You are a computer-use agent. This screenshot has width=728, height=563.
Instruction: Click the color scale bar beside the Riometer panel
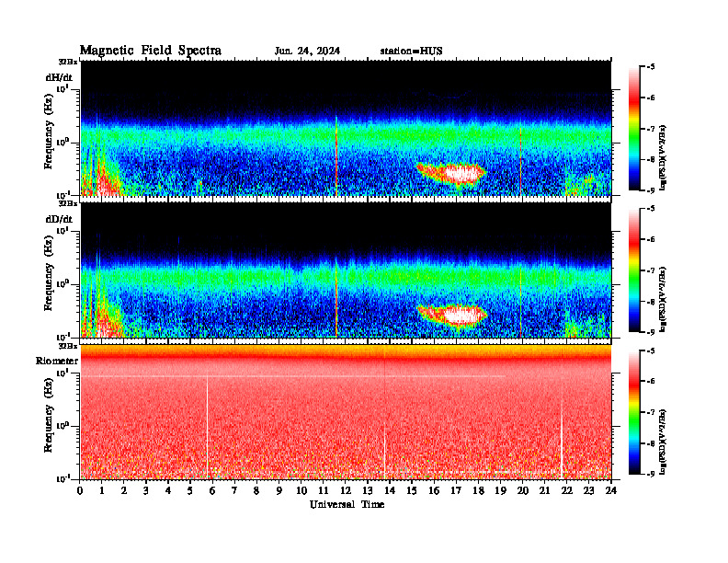[634, 412]
